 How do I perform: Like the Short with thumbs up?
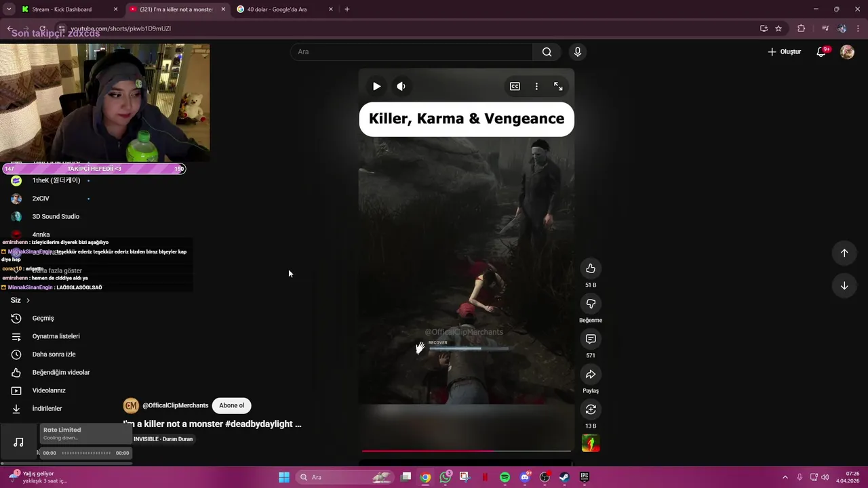click(591, 268)
